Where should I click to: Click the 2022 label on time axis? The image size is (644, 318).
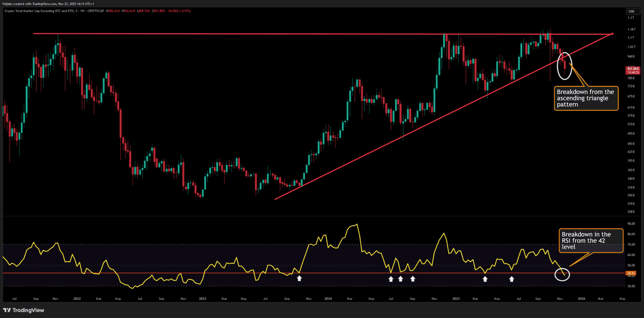76,298
